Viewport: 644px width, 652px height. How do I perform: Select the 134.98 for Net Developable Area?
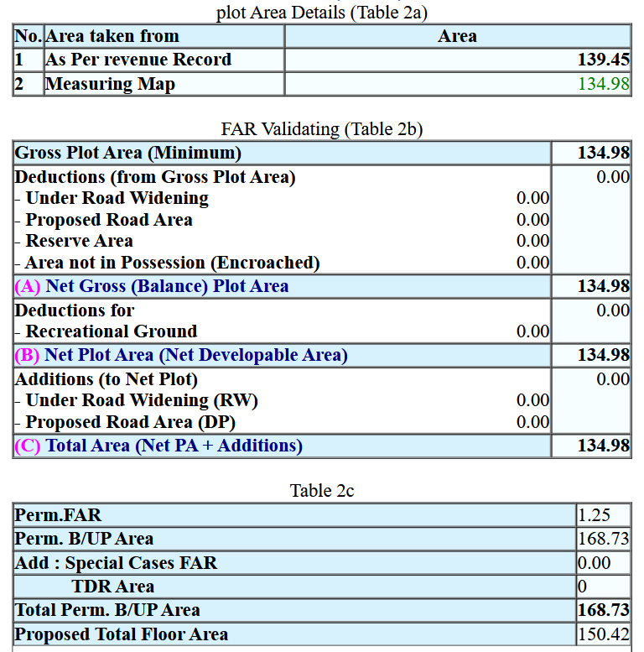603,356
